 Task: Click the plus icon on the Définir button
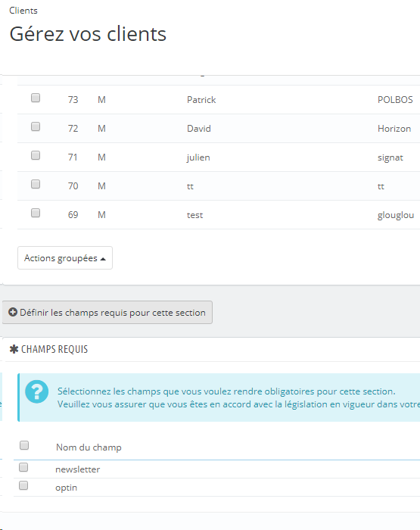(13, 312)
